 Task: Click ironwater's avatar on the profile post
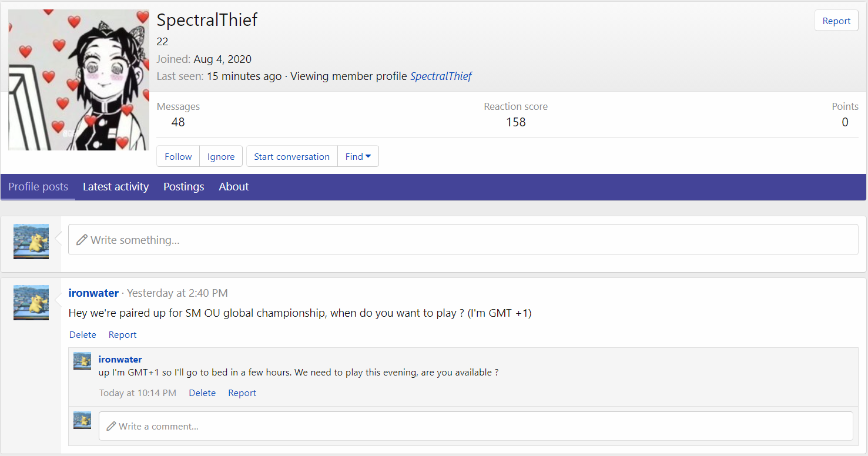[x=31, y=302]
